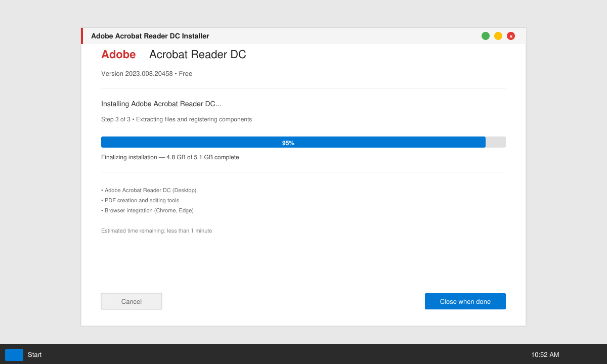
Task: Click the red Adobe logo text
Action: pos(118,55)
